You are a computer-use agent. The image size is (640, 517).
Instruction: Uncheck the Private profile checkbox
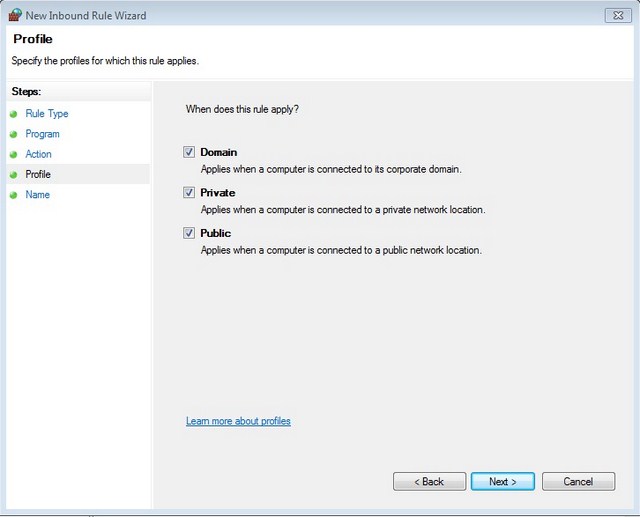189,193
